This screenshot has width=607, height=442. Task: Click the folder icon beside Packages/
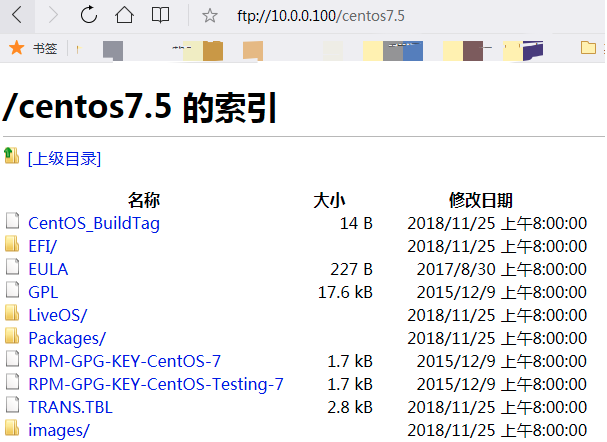click(x=12, y=336)
